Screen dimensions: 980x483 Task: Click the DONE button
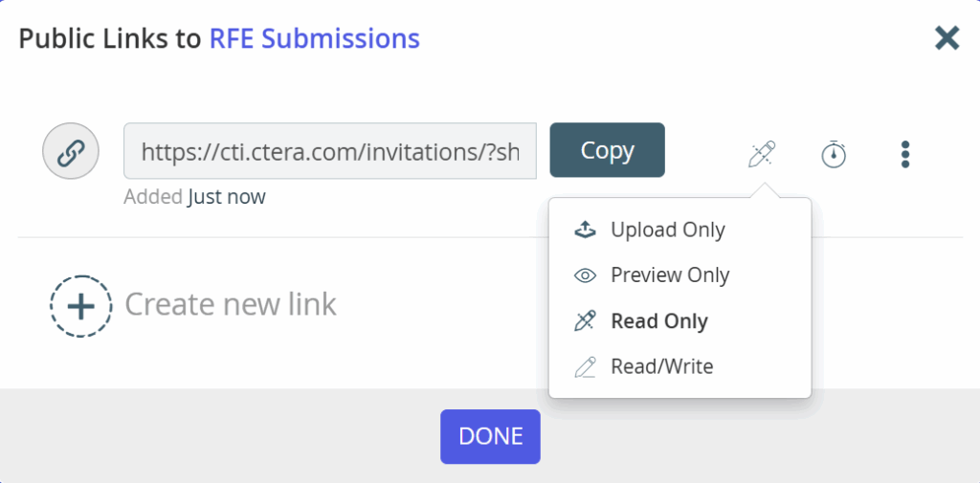click(x=490, y=436)
